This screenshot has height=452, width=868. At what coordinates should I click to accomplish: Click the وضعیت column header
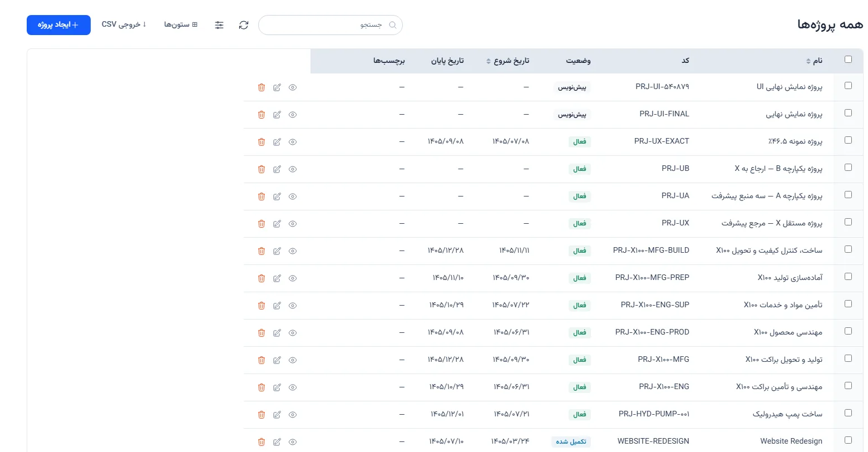(579, 61)
